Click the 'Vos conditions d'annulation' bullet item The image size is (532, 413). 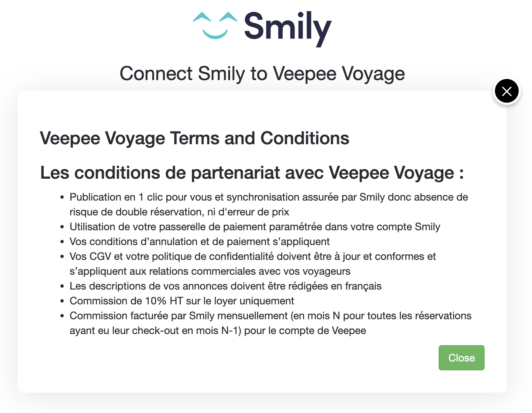click(x=200, y=241)
